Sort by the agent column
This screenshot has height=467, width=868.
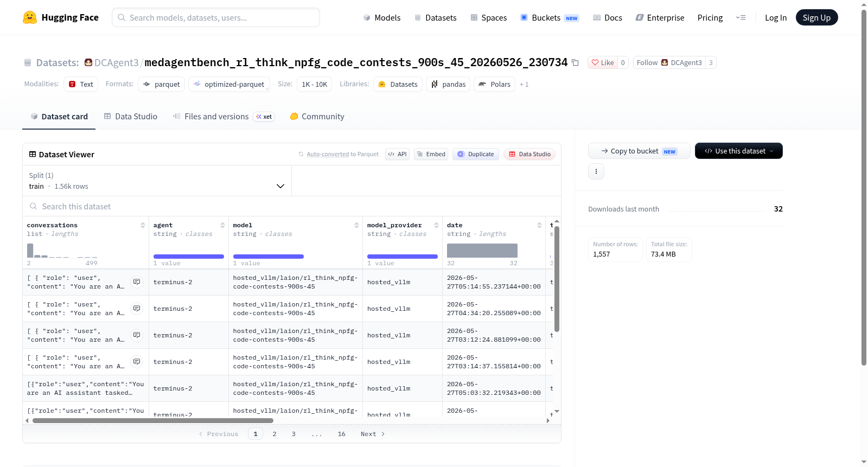[222, 225]
